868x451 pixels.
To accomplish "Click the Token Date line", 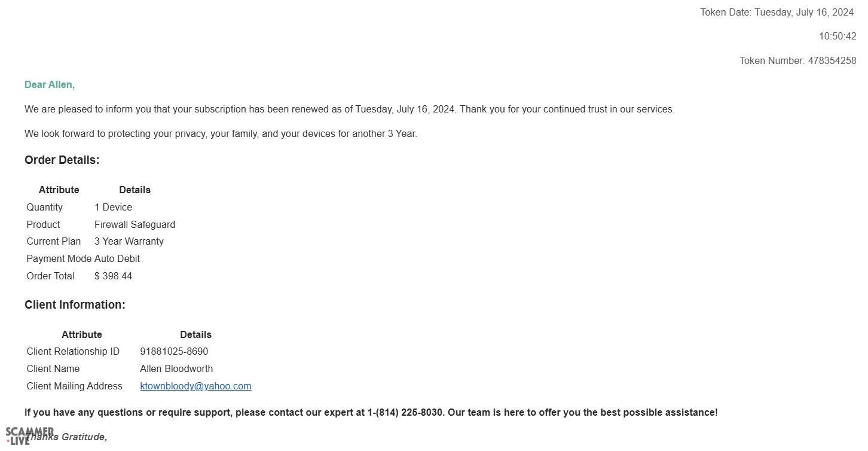I will coord(777,13).
